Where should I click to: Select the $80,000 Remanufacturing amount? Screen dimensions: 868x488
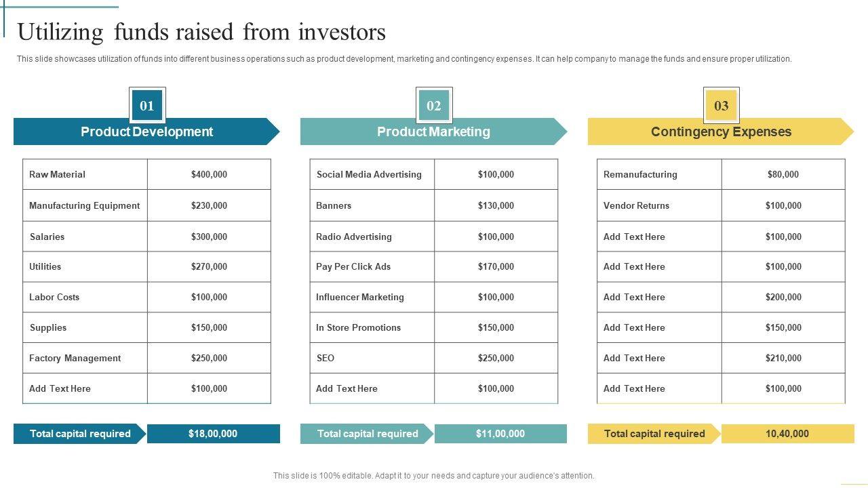[x=783, y=174]
